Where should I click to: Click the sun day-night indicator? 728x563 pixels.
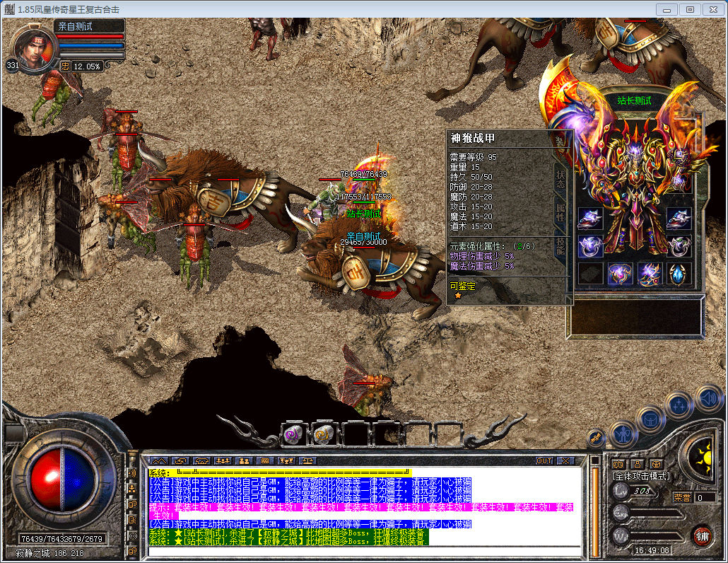(700, 457)
